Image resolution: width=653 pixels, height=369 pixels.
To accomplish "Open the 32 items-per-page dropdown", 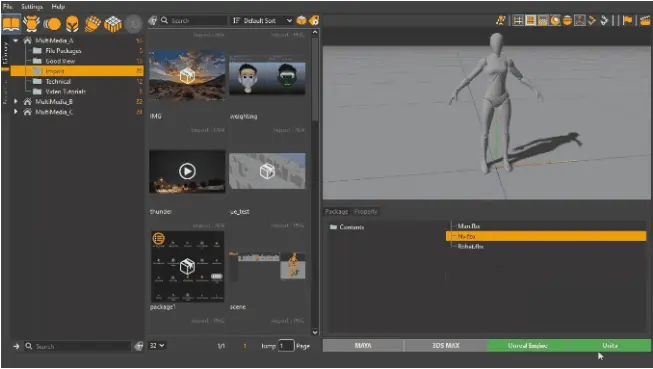I will [x=157, y=346].
